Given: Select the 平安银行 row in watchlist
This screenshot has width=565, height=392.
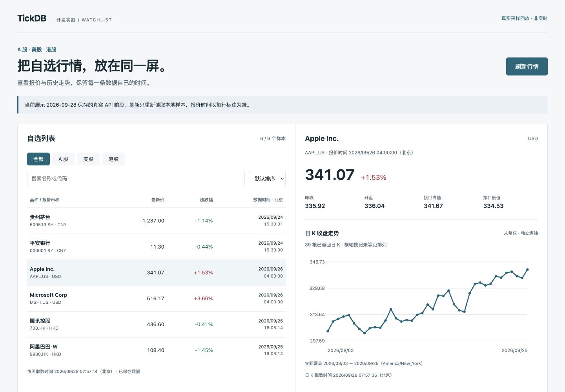Looking at the screenshot, I should coord(156,247).
